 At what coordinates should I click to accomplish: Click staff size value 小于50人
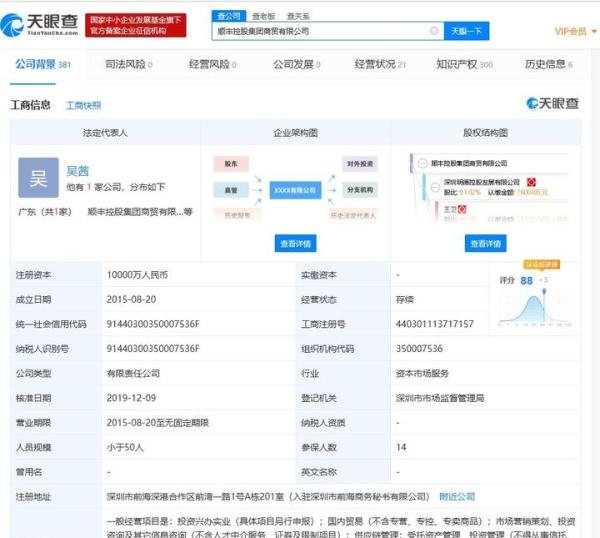pyautogui.click(x=125, y=447)
